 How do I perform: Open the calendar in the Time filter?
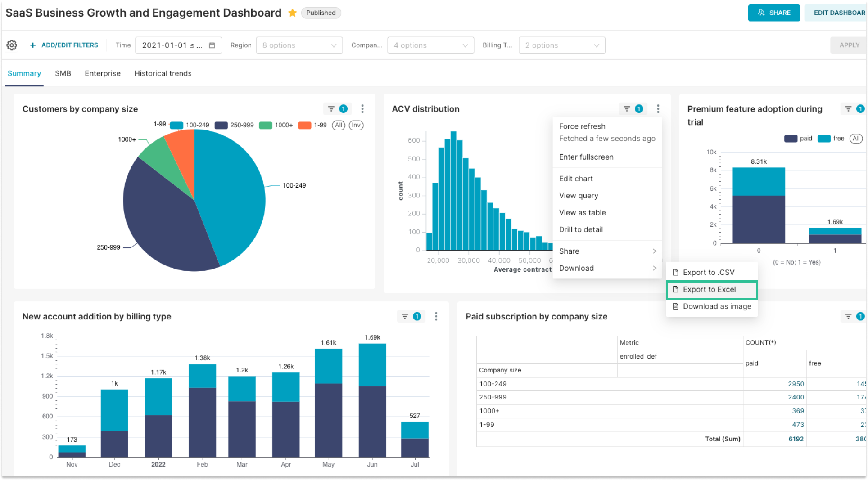pos(212,45)
